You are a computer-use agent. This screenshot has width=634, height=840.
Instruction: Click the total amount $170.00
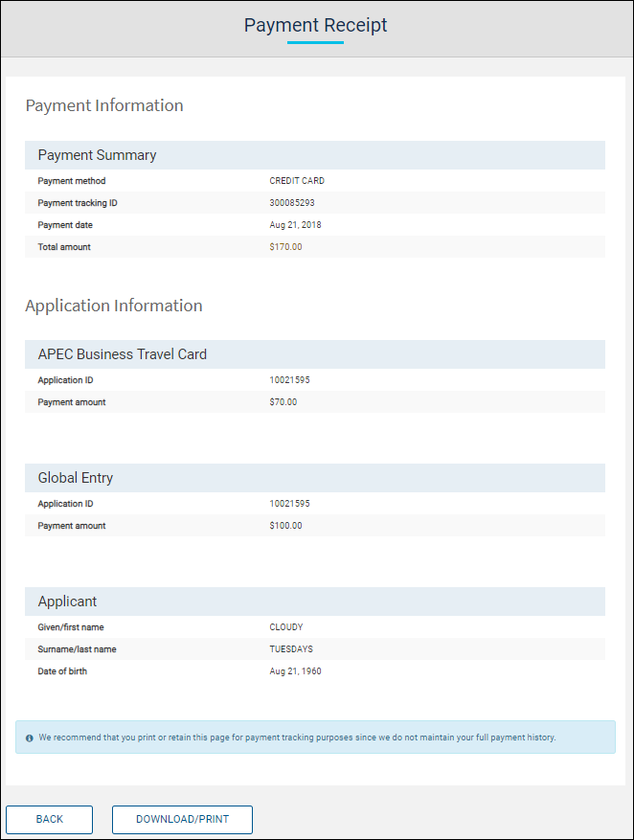coord(285,247)
